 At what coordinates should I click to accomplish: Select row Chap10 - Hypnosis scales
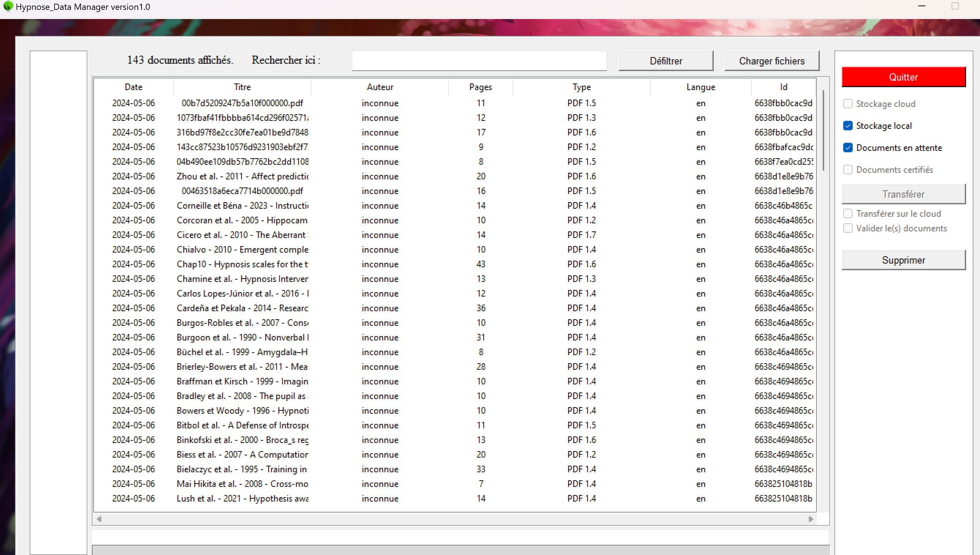(455, 264)
